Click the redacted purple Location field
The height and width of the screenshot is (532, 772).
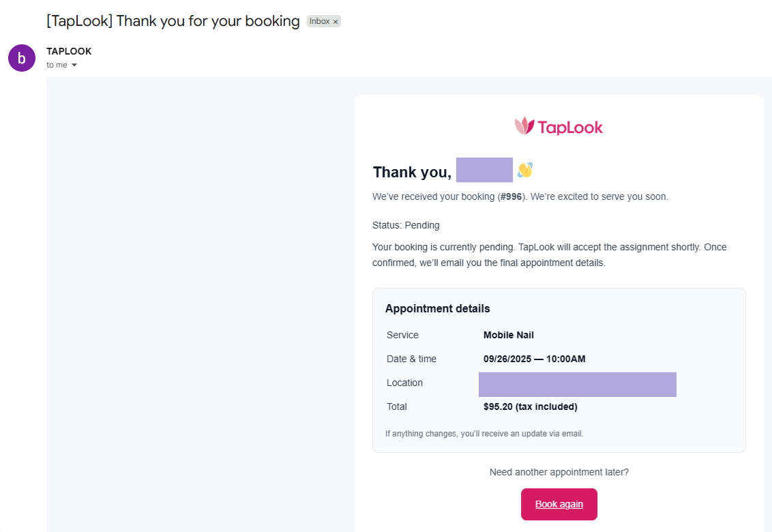(577, 384)
